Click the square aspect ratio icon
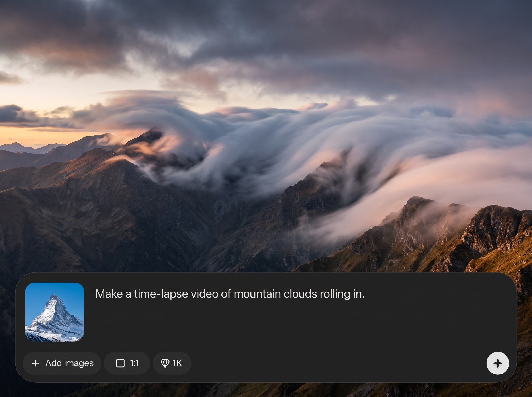The image size is (532, 397). (x=120, y=363)
